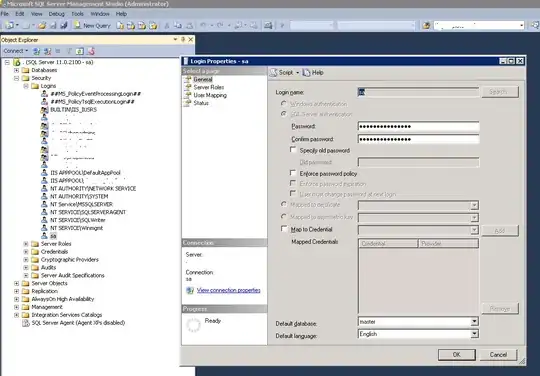Click the Help icon in Login Properties
This screenshot has width=540, height=376.
point(306,73)
